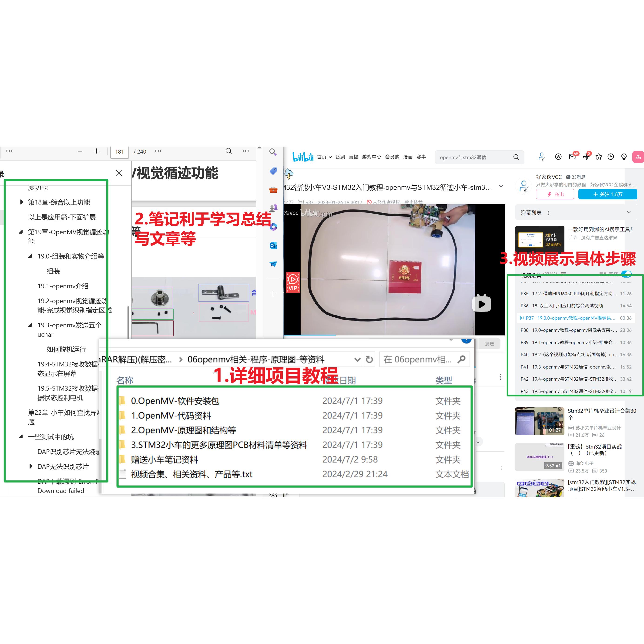Open Edge sidebar Outlook icon
Screen dimensions: 644x644
pos(273,246)
